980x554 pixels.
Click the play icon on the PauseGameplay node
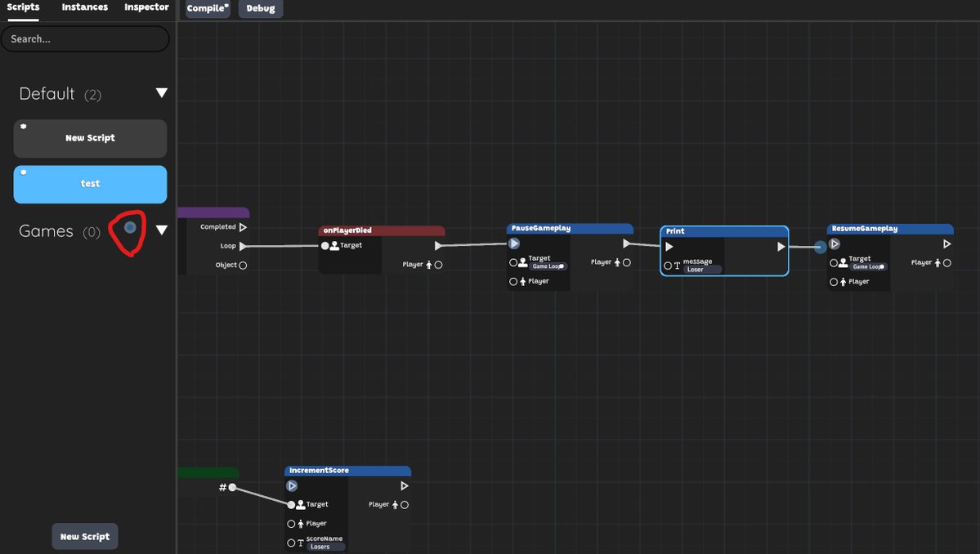click(514, 243)
